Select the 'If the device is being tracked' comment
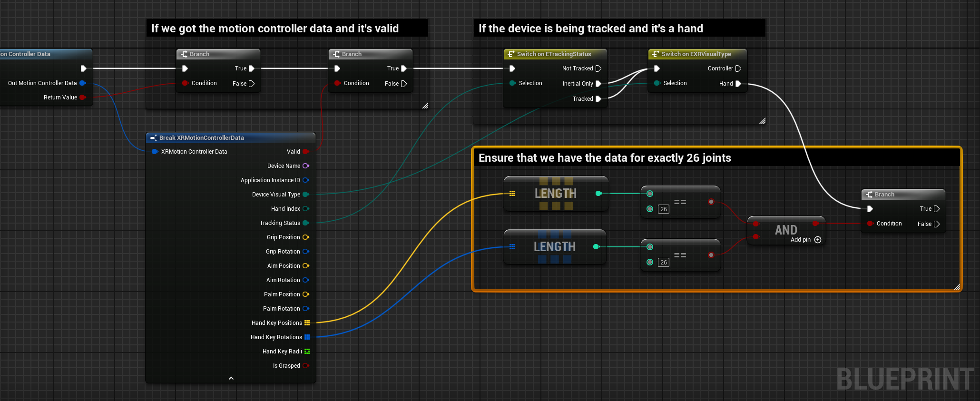The width and height of the screenshot is (980, 401). point(619,29)
